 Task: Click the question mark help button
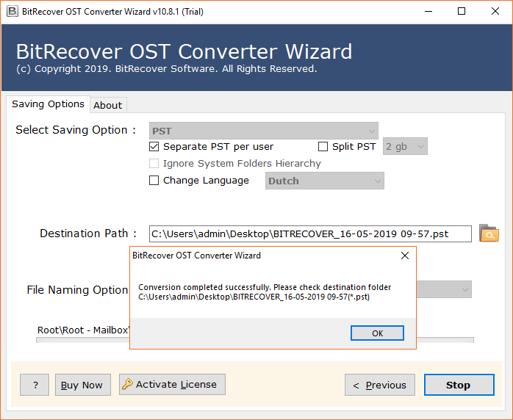[35, 385]
